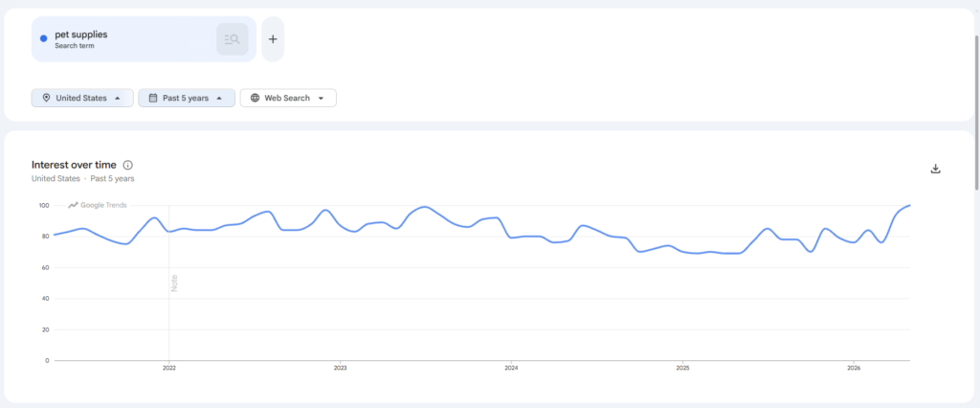Click the 2023 label on the time axis

click(x=340, y=368)
